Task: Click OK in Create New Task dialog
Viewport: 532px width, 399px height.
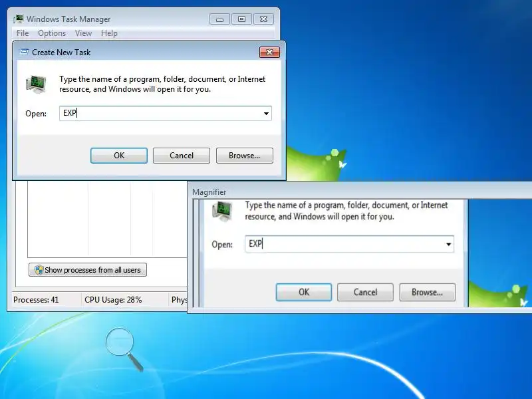Action: tap(119, 156)
